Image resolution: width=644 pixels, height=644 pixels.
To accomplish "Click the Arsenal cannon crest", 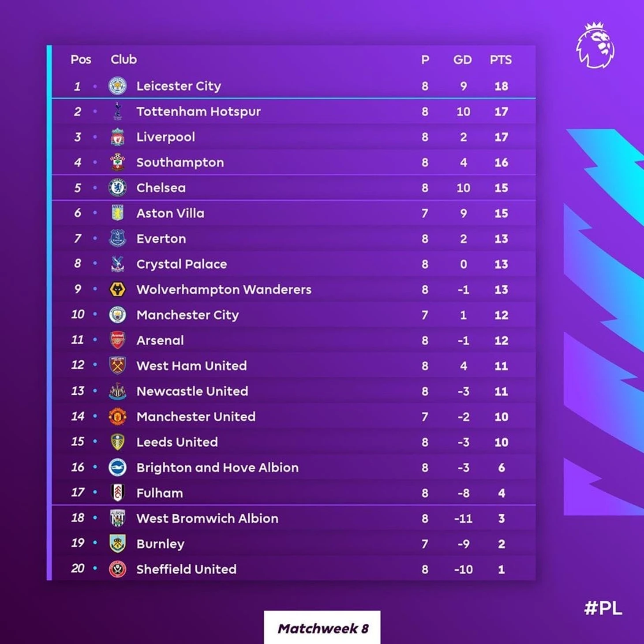I will pos(117,340).
